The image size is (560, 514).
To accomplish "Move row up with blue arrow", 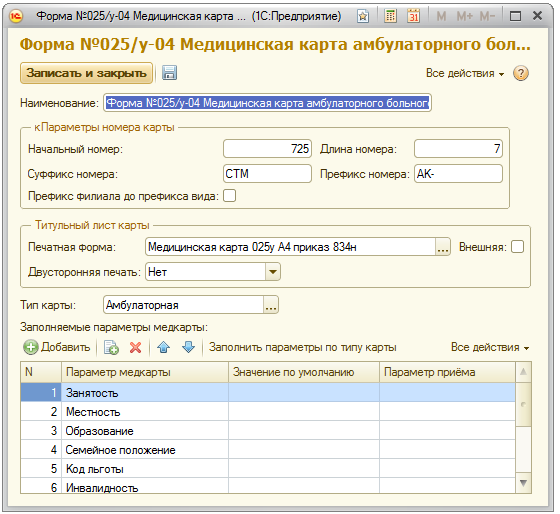I will pyautogui.click(x=164, y=347).
